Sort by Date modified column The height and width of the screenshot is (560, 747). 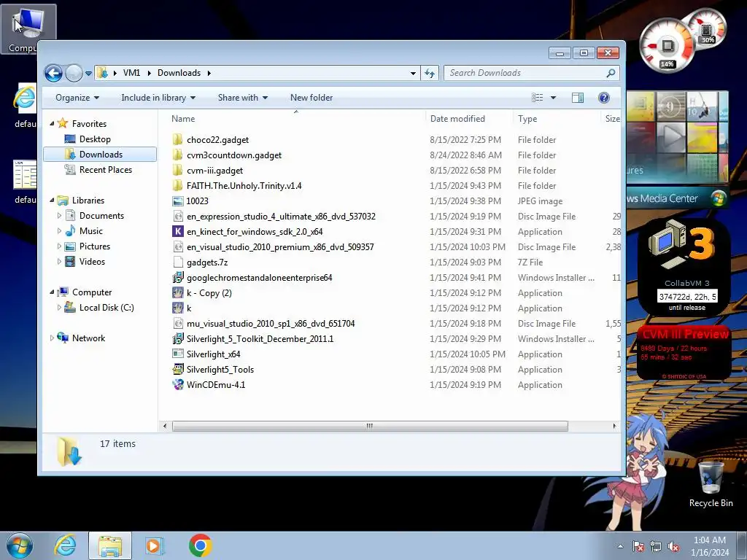click(x=457, y=119)
